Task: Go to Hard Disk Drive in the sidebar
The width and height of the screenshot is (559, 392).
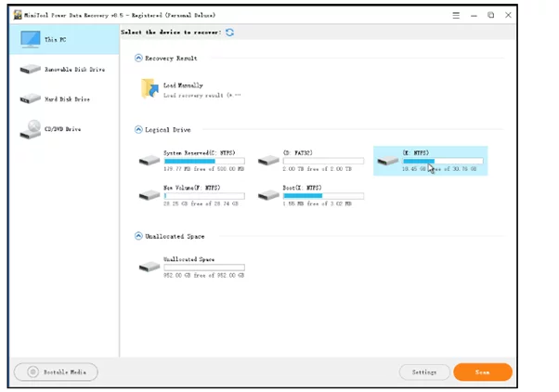Action: click(x=63, y=99)
